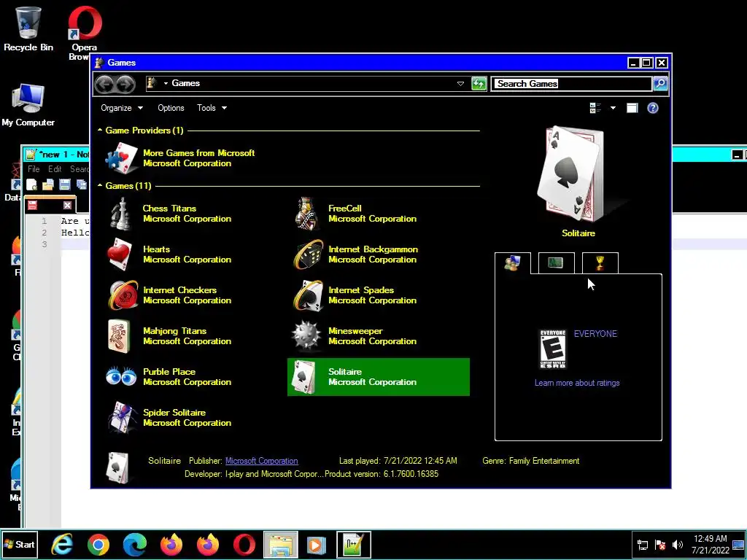Image resolution: width=747 pixels, height=560 pixels.
Task: Select the highlighted Solitaire game entry
Action: pyautogui.click(x=379, y=377)
